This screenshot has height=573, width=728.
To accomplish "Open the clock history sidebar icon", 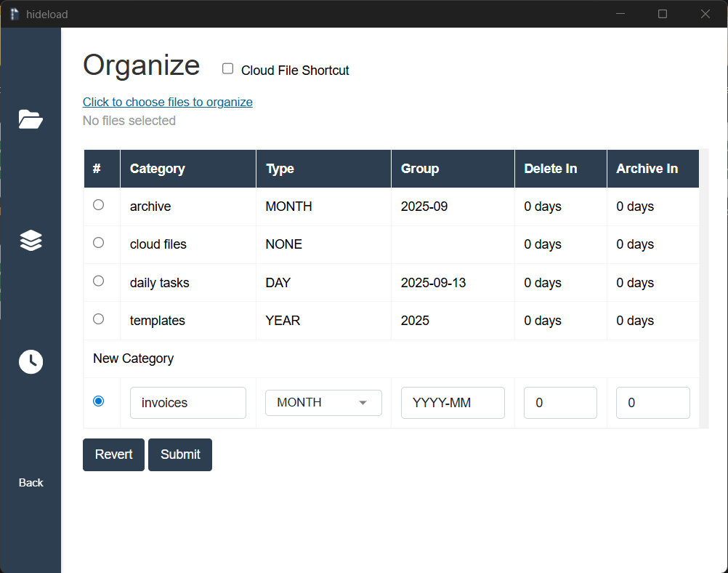I will (31, 361).
